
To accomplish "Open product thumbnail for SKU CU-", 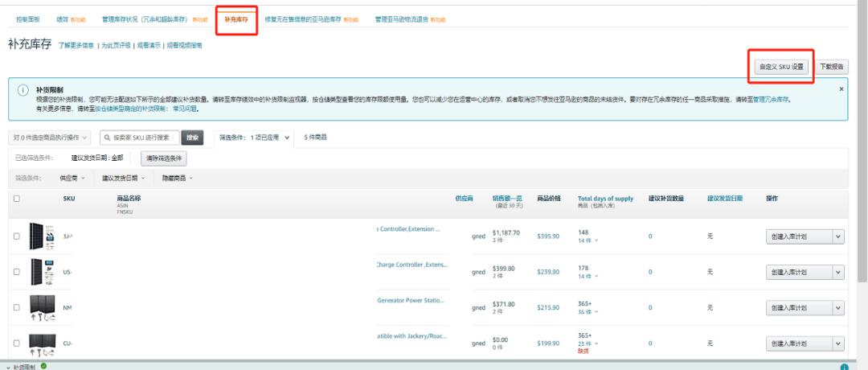I will (x=40, y=343).
